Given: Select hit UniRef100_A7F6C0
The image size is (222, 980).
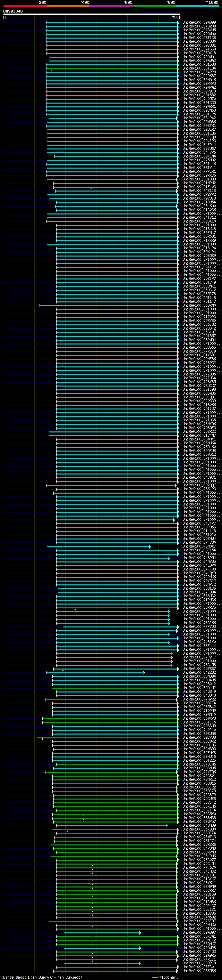Looking at the screenshot, I should tap(199, 867).
